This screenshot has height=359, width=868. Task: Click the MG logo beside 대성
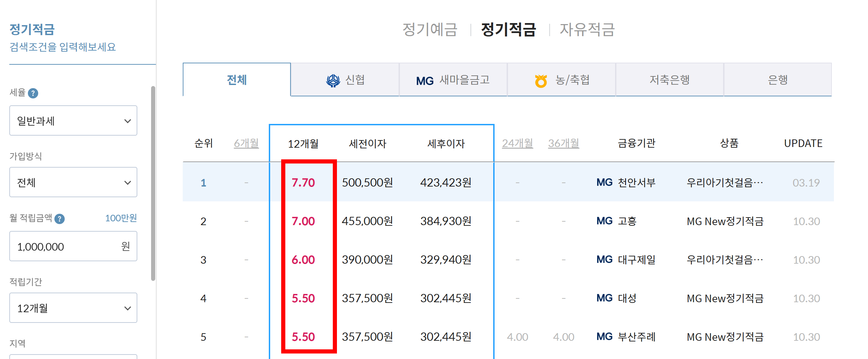[x=604, y=298]
